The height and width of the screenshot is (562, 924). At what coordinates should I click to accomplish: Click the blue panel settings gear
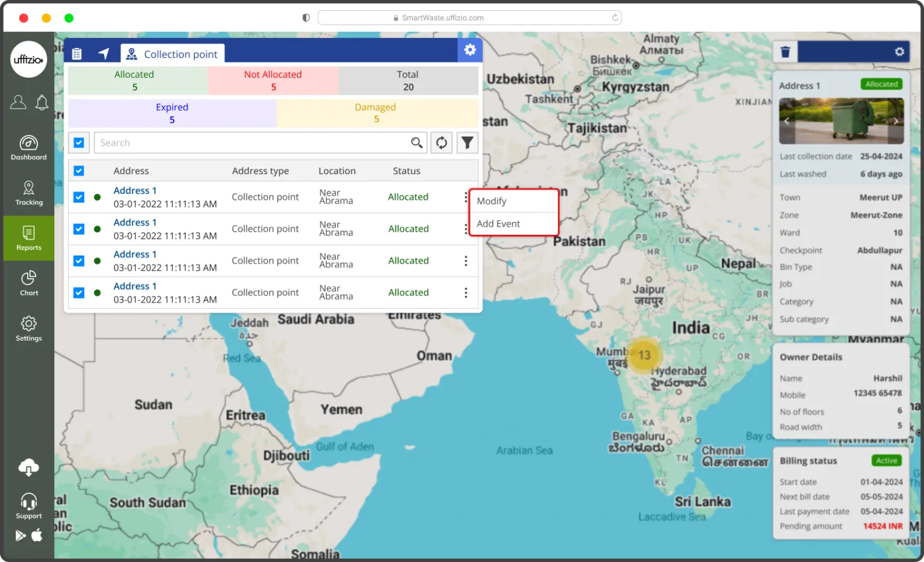click(x=470, y=50)
